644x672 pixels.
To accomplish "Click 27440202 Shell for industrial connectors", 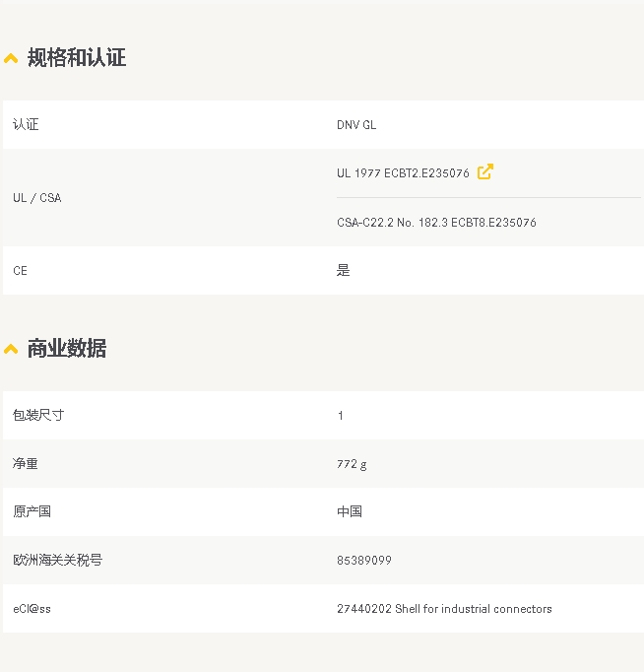I will point(444,609).
